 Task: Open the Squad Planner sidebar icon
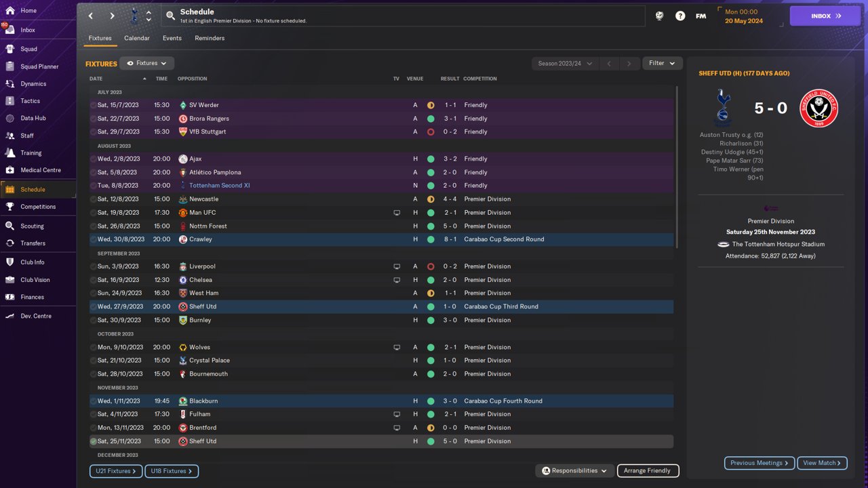[9, 66]
